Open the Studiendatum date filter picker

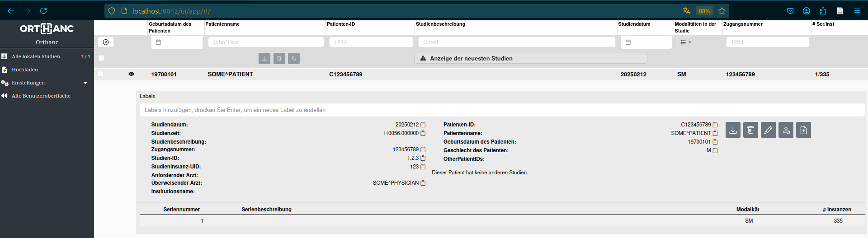tap(646, 42)
